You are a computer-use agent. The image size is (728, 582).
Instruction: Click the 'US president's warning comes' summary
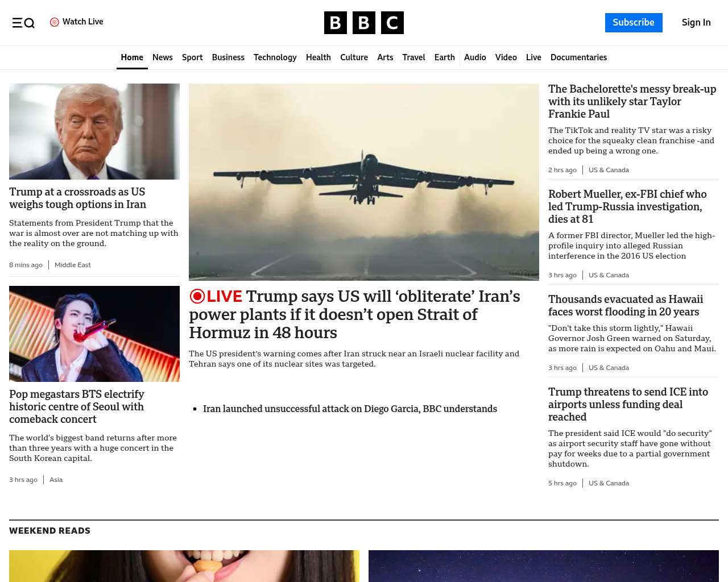[354, 359]
